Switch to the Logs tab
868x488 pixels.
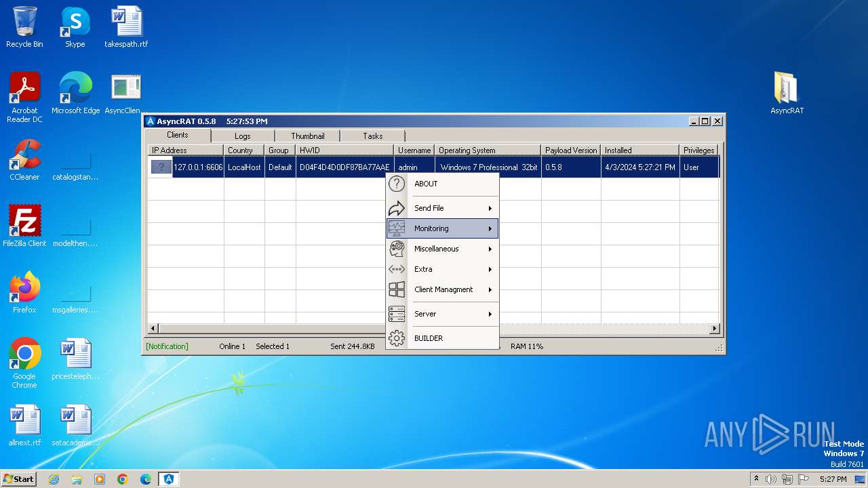[x=243, y=136]
